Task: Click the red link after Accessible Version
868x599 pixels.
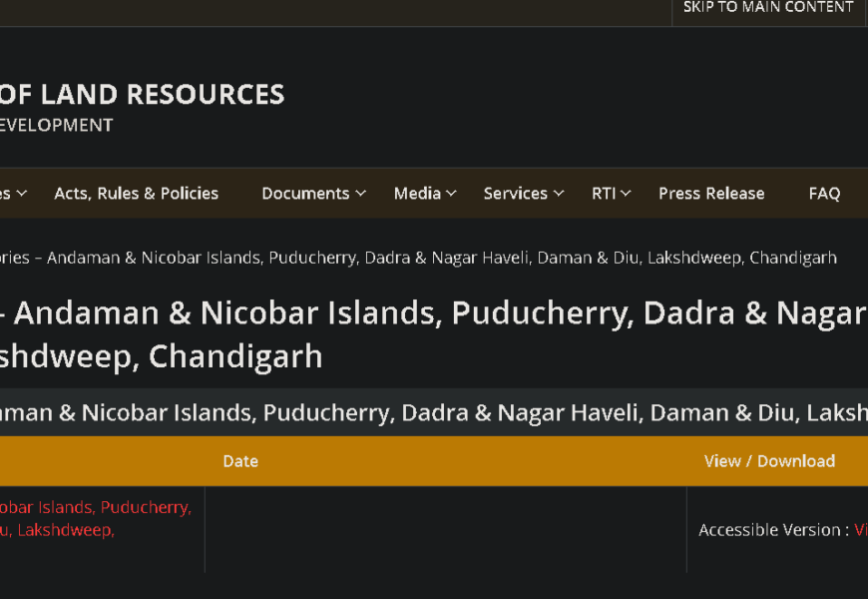Action: point(860,530)
